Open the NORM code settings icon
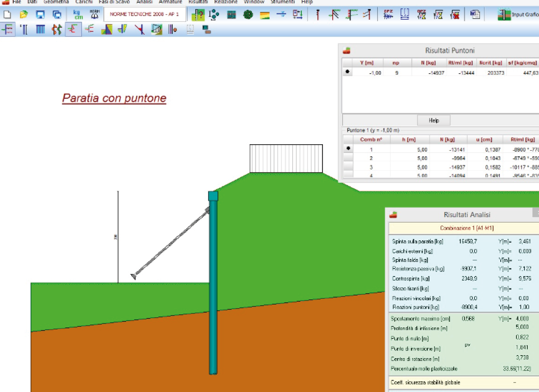The width and height of the screenshot is (539, 392). pyautogui.click(x=95, y=15)
